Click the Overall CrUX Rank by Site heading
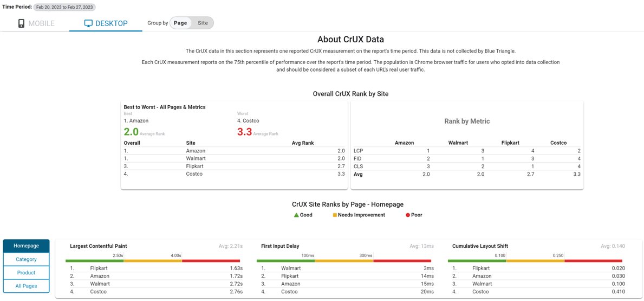 tap(350, 94)
